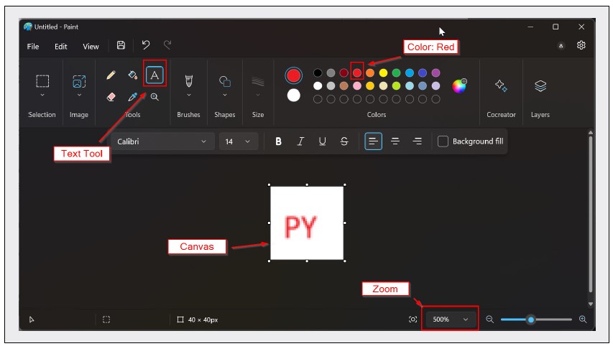Open the 500% zoom level dropdown
The width and height of the screenshot is (613, 364).
(451, 319)
